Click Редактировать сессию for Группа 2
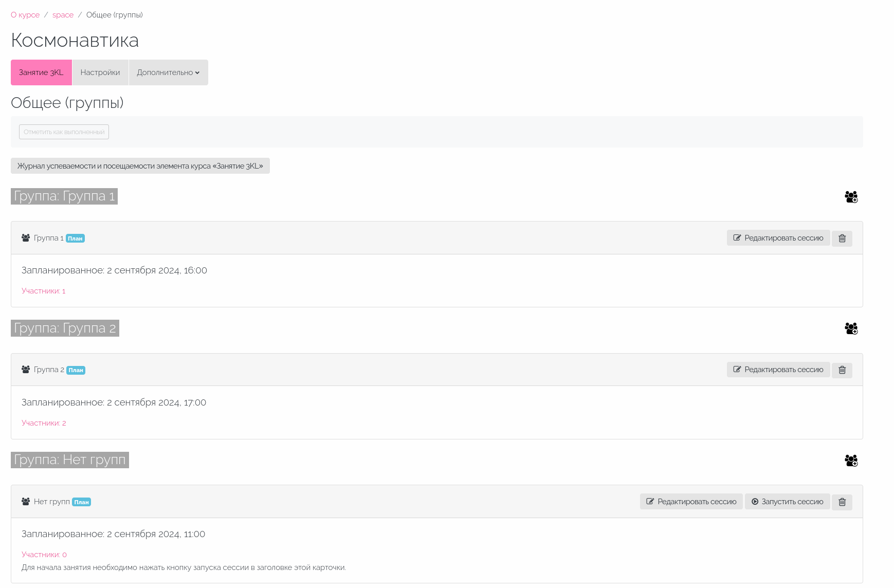This screenshot has height=588, width=894. point(778,370)
